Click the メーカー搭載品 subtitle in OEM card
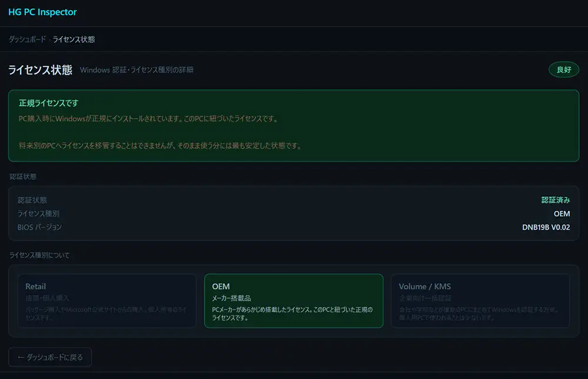This screenshot has width=588, height=379. [x=231, y=298]
